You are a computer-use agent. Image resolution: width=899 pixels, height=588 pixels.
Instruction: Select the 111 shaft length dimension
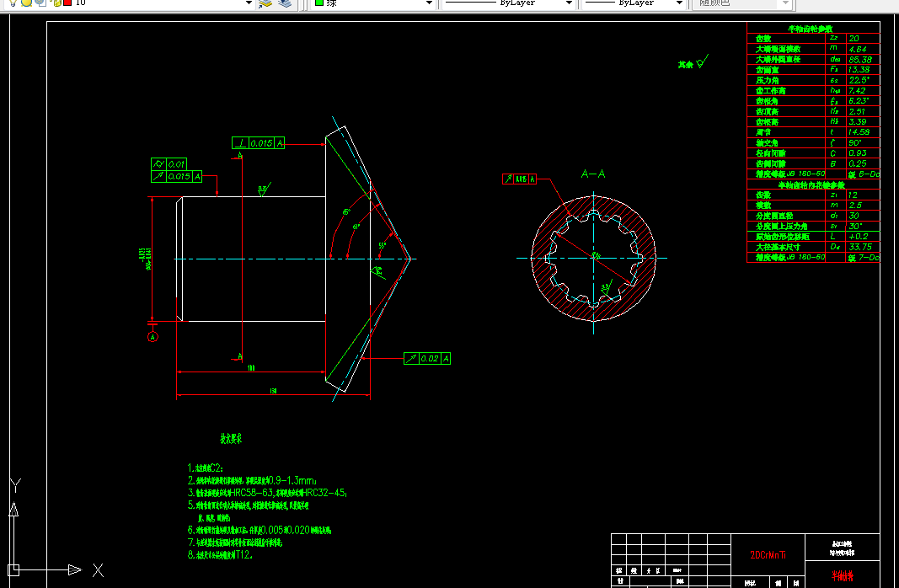(x=251, y=368)
